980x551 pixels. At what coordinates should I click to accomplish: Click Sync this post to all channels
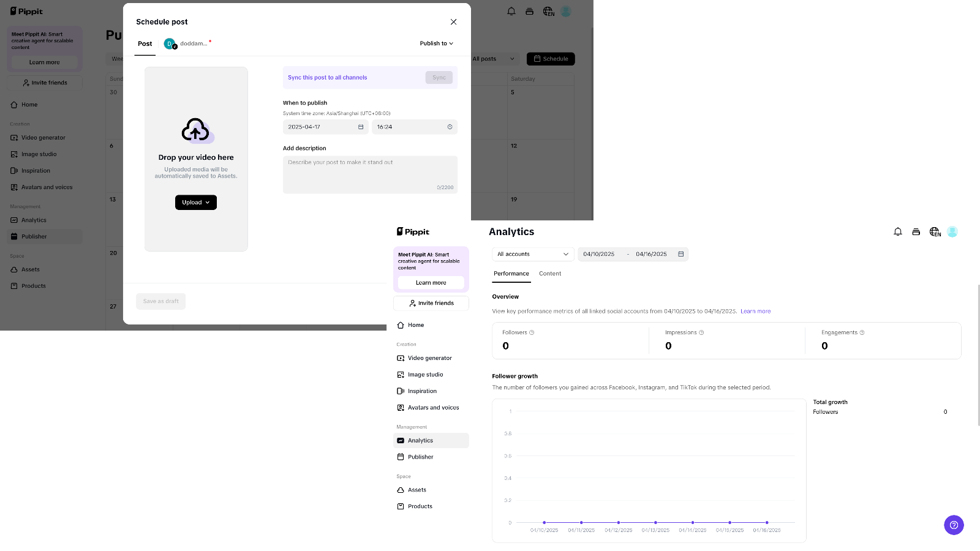(x=326, y=77)
